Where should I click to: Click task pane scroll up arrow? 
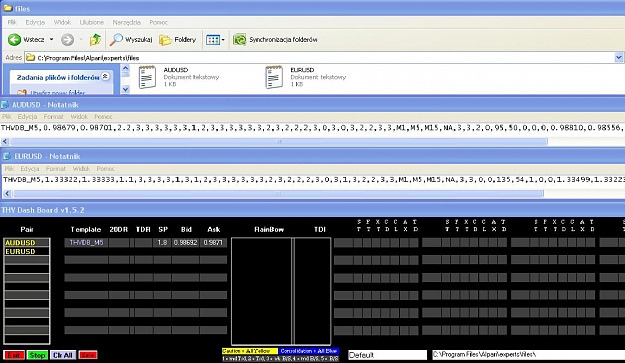click(x=125, y=70)
